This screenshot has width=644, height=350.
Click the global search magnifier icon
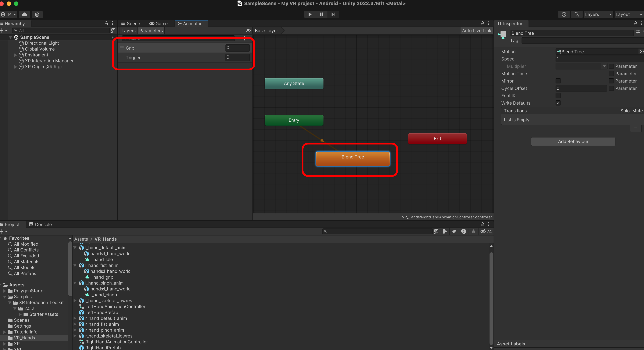click(x=577, y=14)
